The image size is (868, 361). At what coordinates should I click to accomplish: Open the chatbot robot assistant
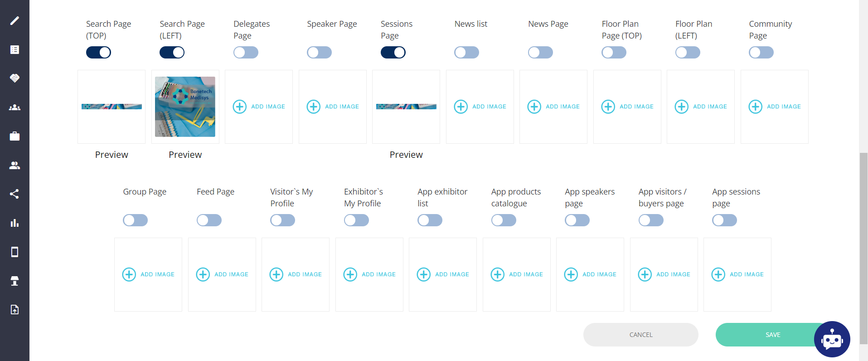click(x=832, y=339)
